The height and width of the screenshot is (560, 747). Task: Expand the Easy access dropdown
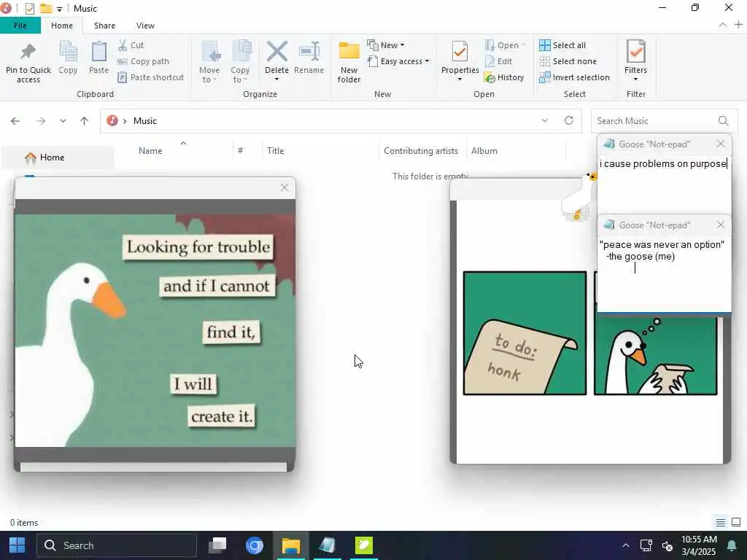pos(398,61)
